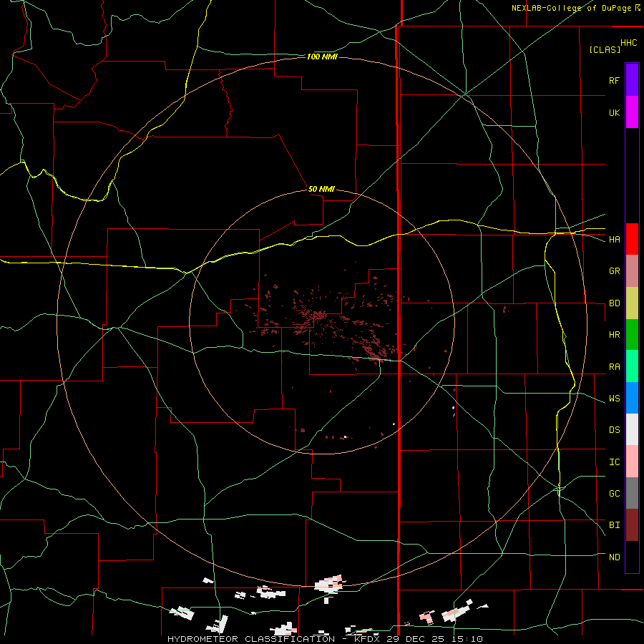
Task: Pick the HR green color swatch
Action: [632, 334]
